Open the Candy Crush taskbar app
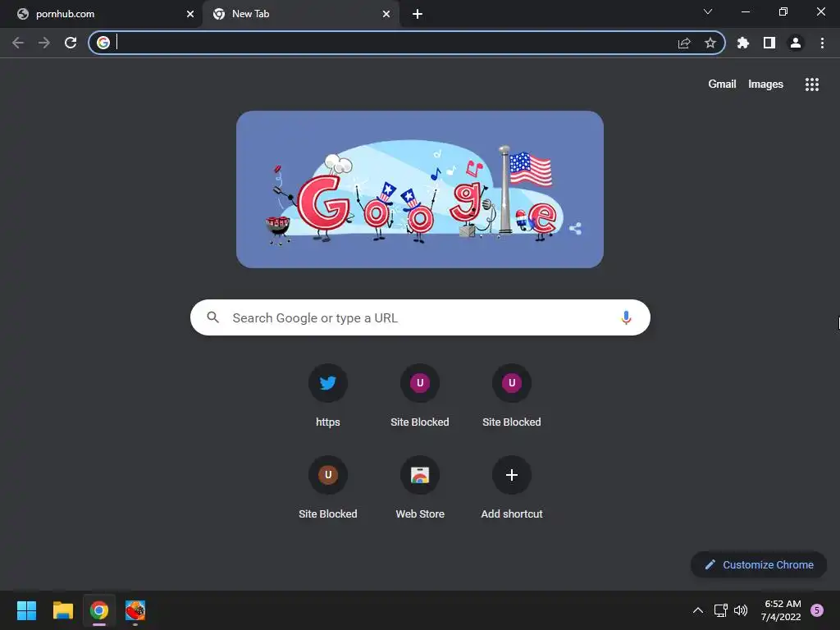 pyautogui.click(x=135, y=610)
